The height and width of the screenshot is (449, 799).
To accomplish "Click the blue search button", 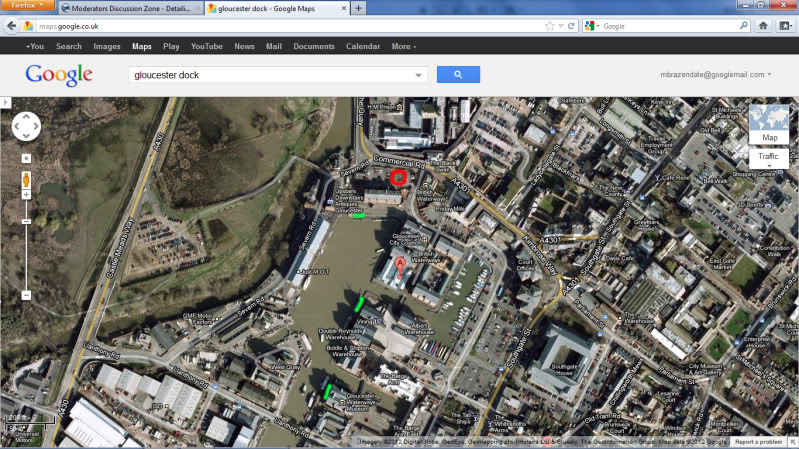I will 458,75.
